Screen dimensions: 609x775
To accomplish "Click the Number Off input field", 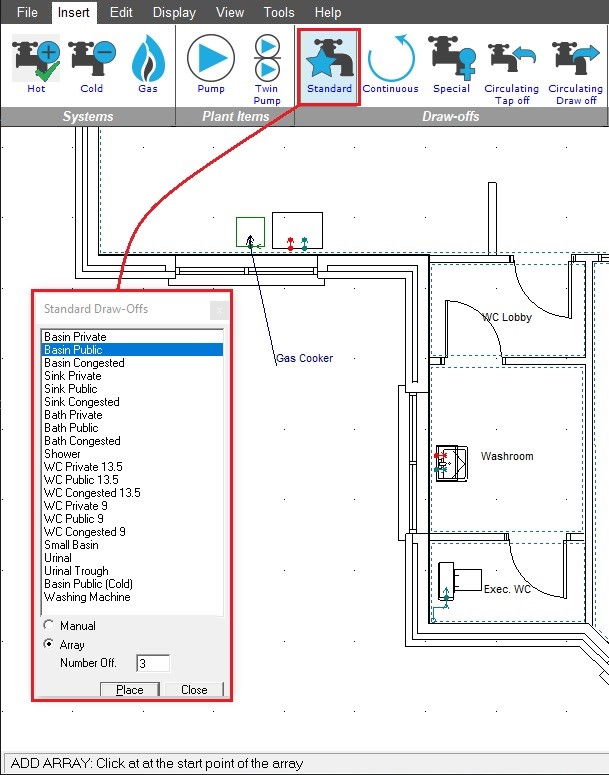I will tap(153, 663).
